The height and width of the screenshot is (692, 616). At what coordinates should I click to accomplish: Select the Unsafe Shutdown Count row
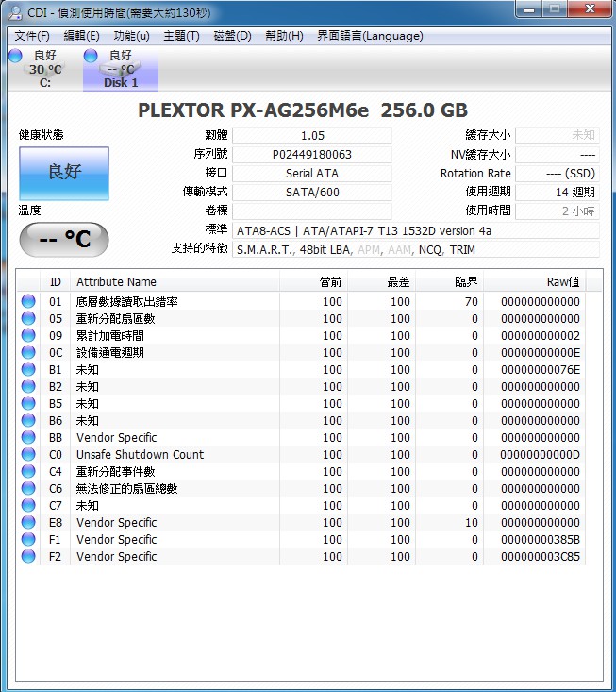302,454
